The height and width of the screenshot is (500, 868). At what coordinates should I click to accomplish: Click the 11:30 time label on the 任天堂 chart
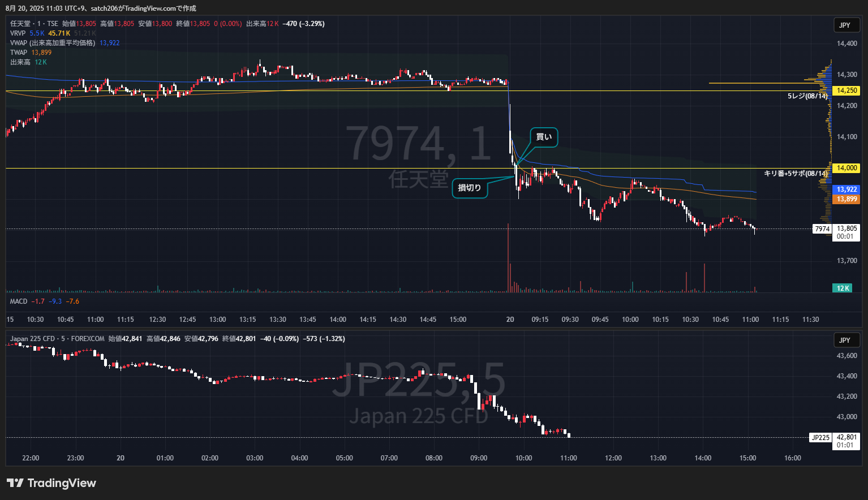(810, 320)
